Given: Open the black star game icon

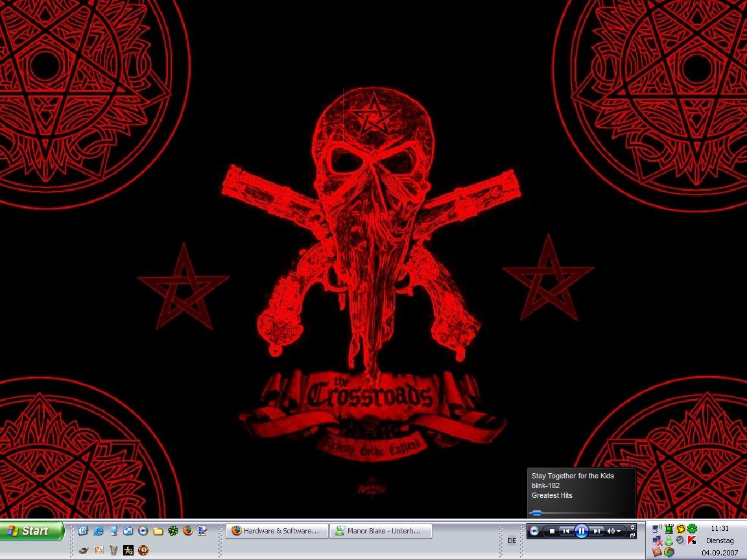Looking at the screenshot, I should pos(128,550).
